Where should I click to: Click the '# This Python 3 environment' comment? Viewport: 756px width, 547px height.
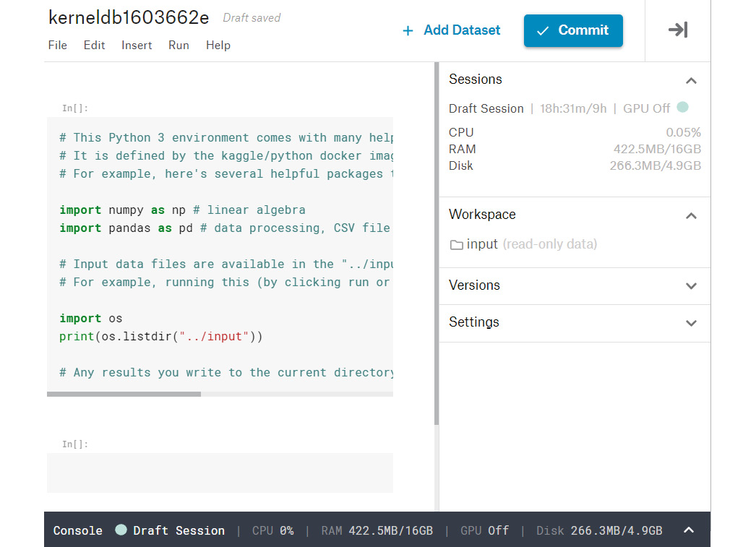[x=226, y=138]
